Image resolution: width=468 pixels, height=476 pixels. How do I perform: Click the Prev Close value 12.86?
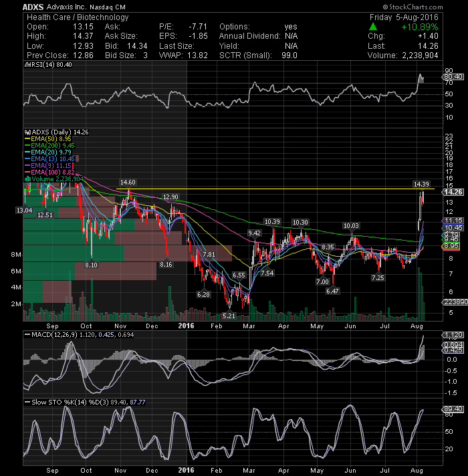[x=83, y=55]
